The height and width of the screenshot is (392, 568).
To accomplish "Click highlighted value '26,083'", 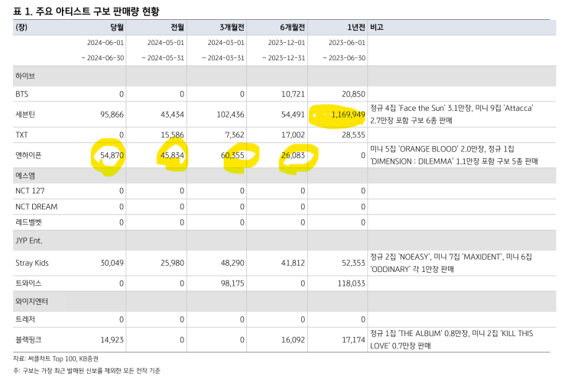I will click(x=293, y=155).
